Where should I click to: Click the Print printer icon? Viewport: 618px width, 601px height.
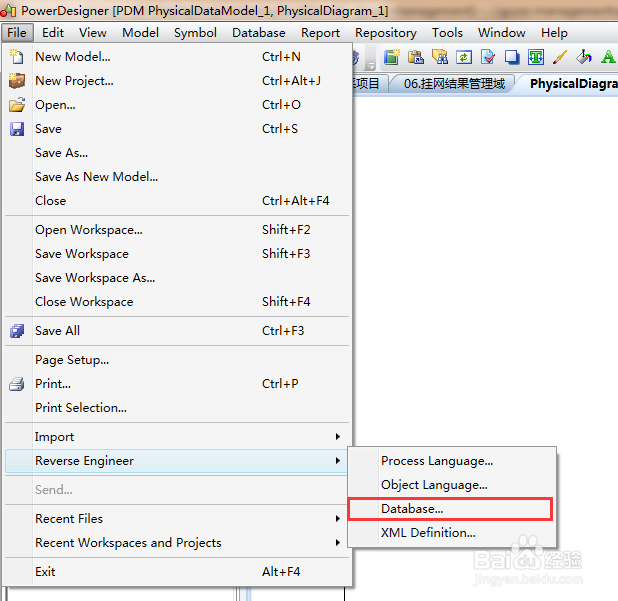coord(17,383)
